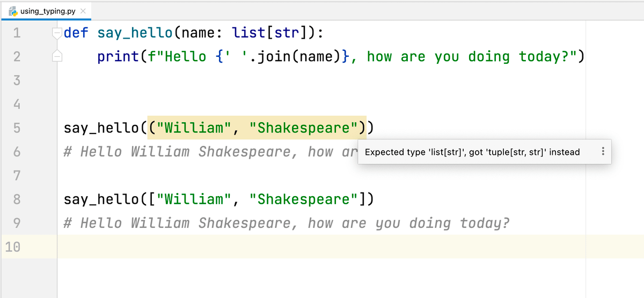
Task: Place the caret on empty line 10
Action: click(322, 247)
